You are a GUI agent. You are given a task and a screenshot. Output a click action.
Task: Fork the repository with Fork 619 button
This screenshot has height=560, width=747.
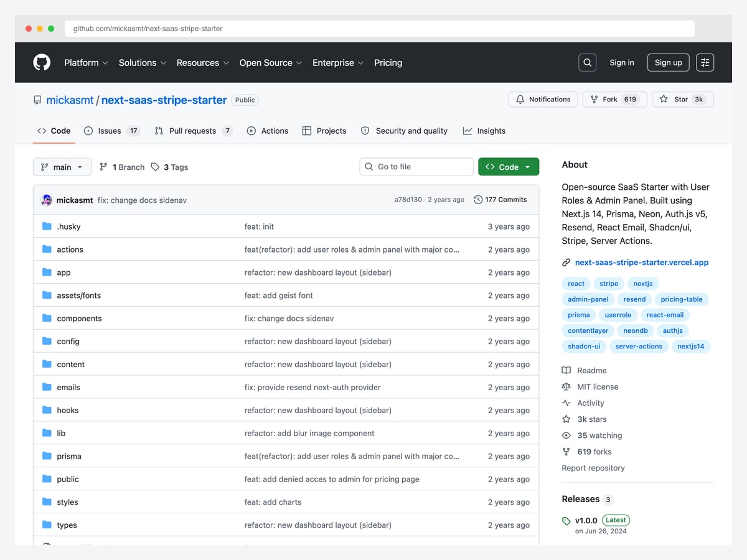tap(615, 100)
